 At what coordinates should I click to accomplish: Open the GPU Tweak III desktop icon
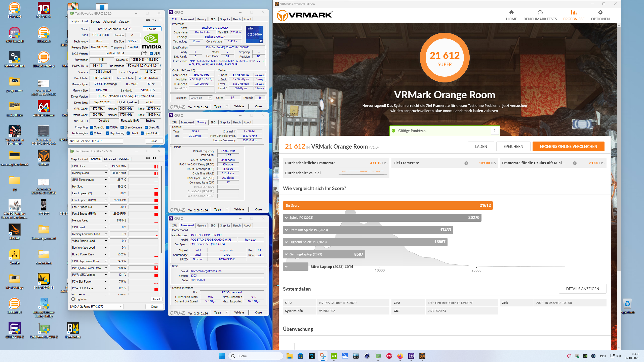(x=15, y=35)
